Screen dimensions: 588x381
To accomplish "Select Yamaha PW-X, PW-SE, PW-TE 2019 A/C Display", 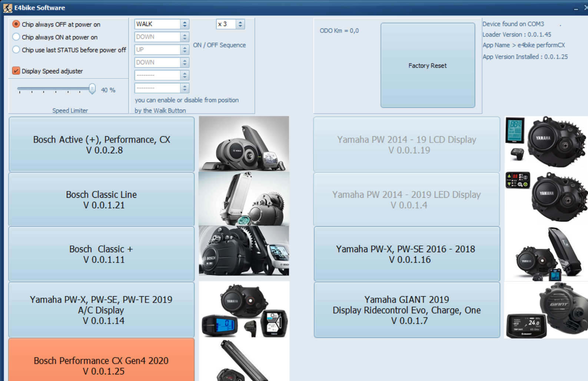I will click(x=102, y=310).
